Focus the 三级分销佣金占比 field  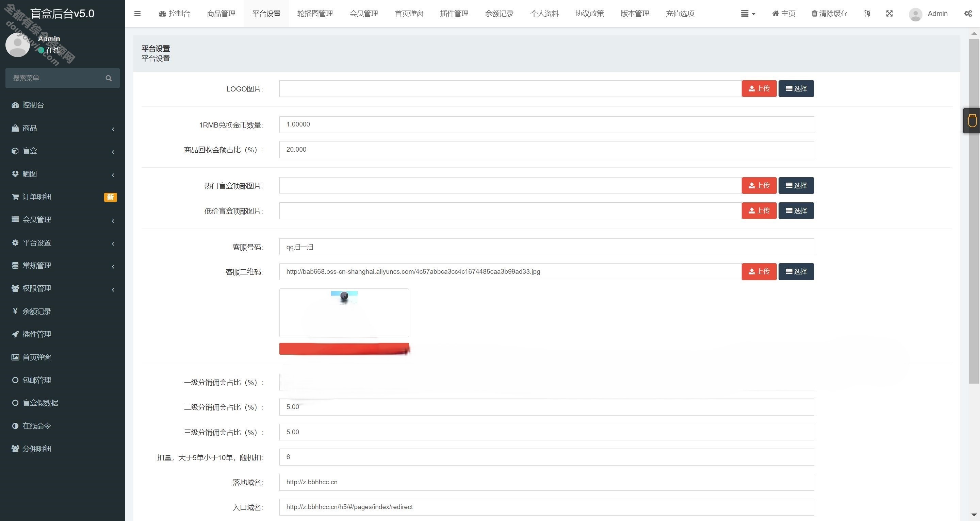click(x=546, y=432)
